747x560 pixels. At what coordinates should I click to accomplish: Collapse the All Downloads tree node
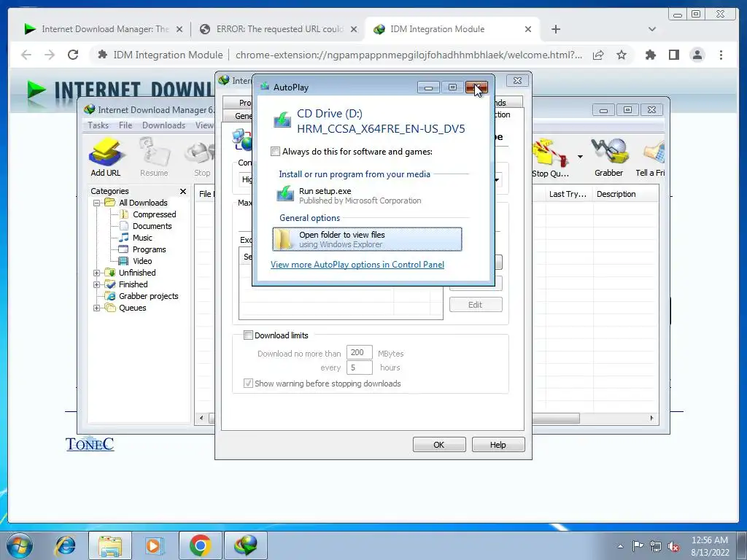(96, 203)
